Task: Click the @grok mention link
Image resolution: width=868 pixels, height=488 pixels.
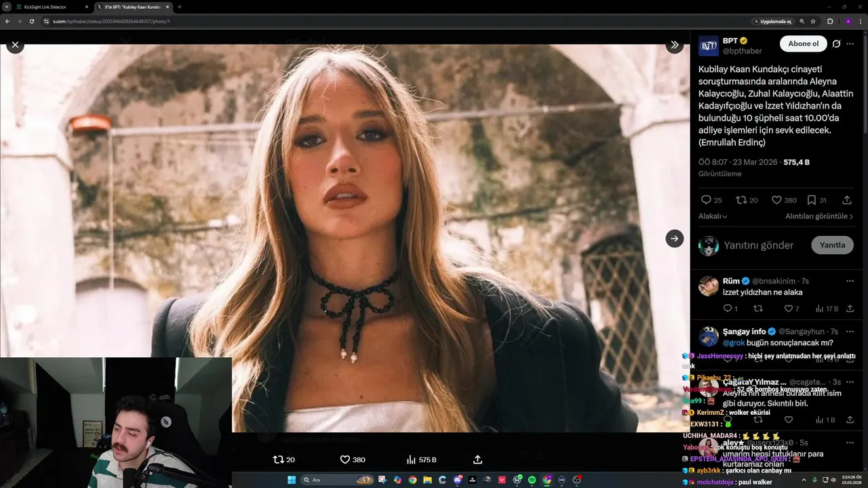Action: [734, 343]
